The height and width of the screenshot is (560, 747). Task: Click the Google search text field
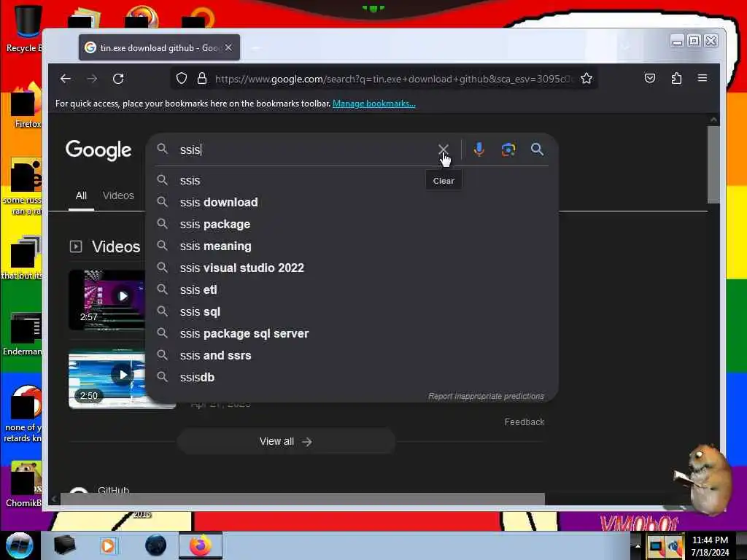click(305, 149)
